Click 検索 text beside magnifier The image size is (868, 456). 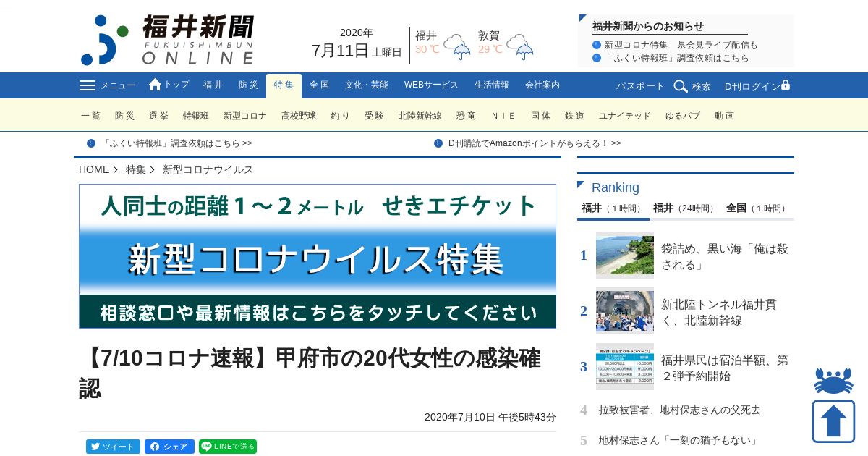click(702, 86)
